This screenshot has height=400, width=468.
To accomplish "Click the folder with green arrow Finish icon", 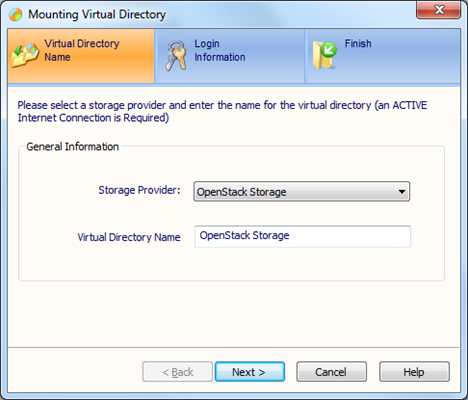I will click(x=324, y=56).
